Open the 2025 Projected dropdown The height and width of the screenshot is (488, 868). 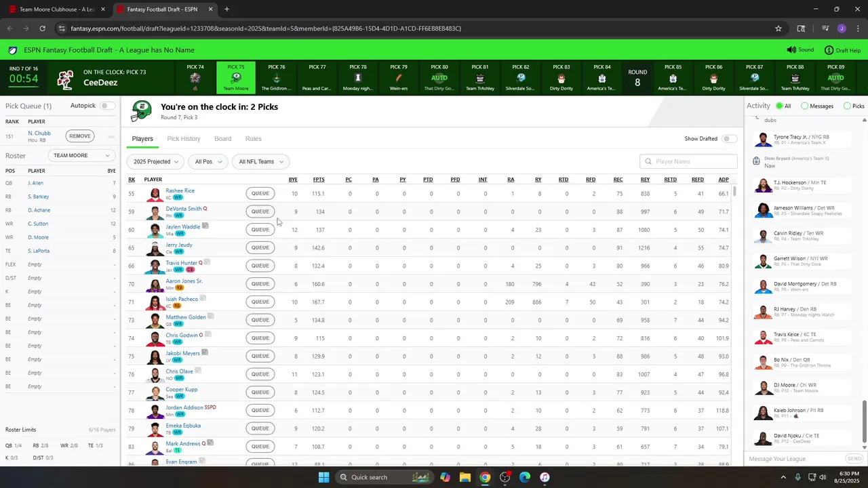tap(155, 162)
